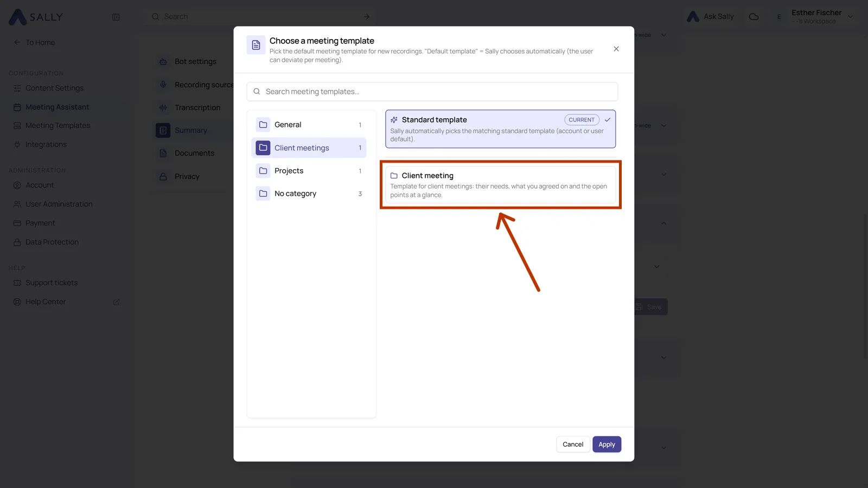Click the document icon in dialog header

point(256,45)
